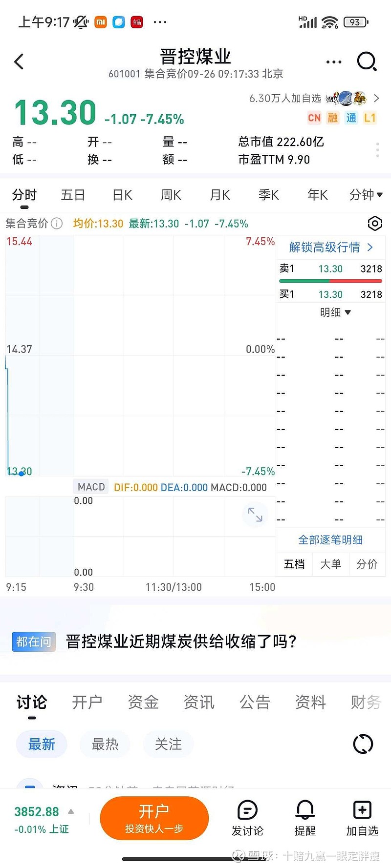
Task: Open the 分钟 dropdown
Action: (x=366, y=195)
